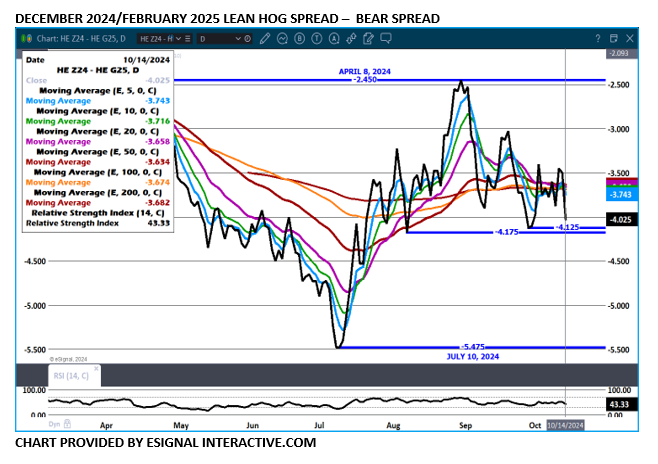Click the interval clock settings icon
658x464 pixels.
tap(248, 38)
